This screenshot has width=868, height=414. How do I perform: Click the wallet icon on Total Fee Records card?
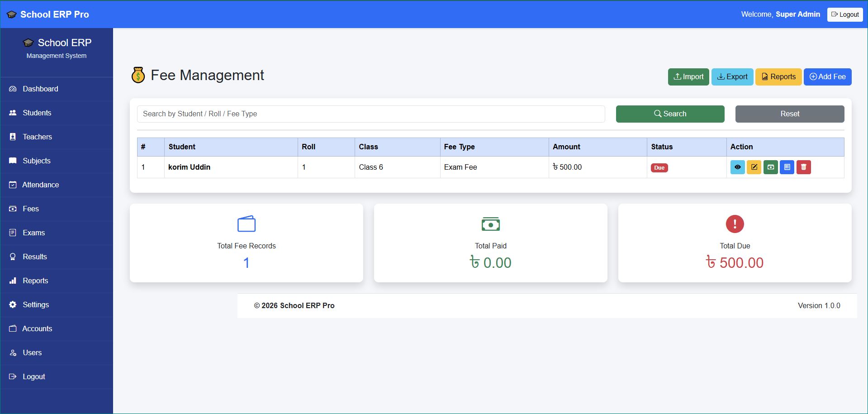pyautogui.click(x=247, y=224)
